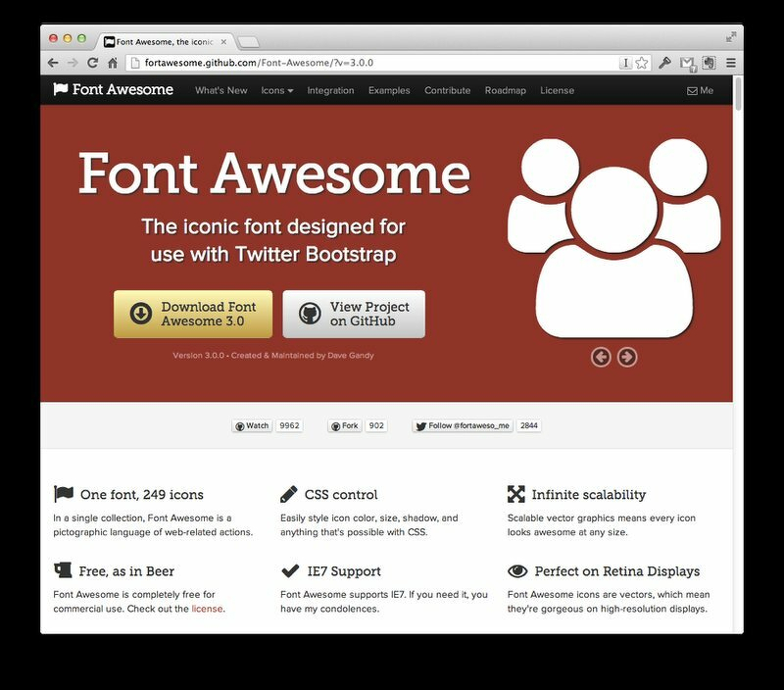Screen dimensions: 784x690
Task: Show next icon with right arrow
Action: (x=627, y=357)
